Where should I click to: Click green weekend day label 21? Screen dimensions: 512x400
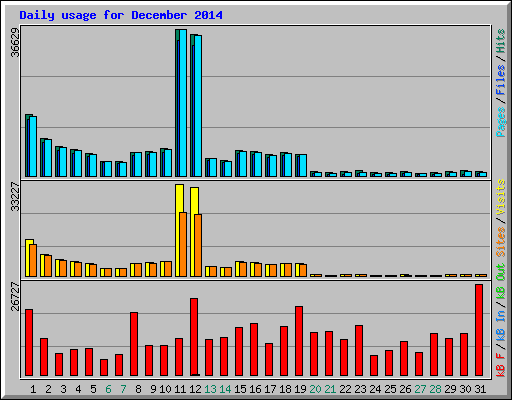click(330, 389)
